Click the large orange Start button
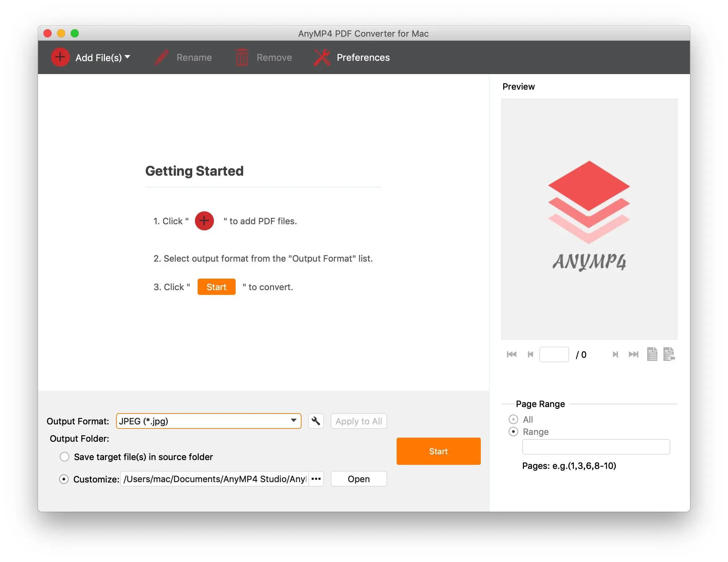The height and width of the screenshot is (562, 728). pyautogui.click(x=438, y=451)
